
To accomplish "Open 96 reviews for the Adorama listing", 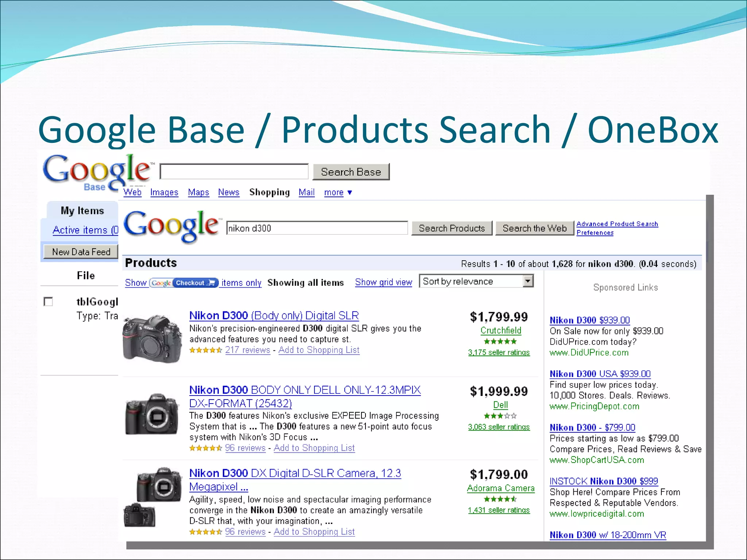I will pos(245,532).
